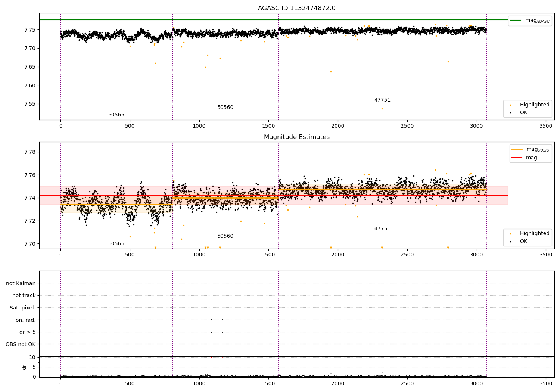Click the horizontal red mag line in Magnitude Estimates
This screenshot has width=560, height=392.
click(x=274, y=195)
